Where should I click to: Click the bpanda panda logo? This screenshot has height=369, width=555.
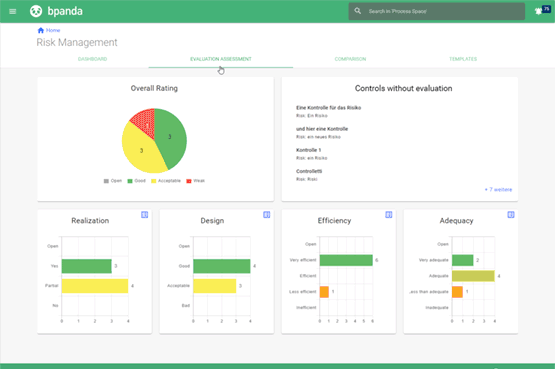(x=36, y=11)
